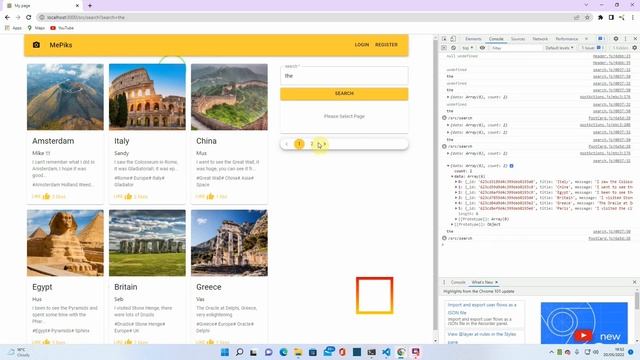Image resolution: width=640 pixels, height=360 pixels.
Task: Click the Greece card title
Action: coord(209,287)
